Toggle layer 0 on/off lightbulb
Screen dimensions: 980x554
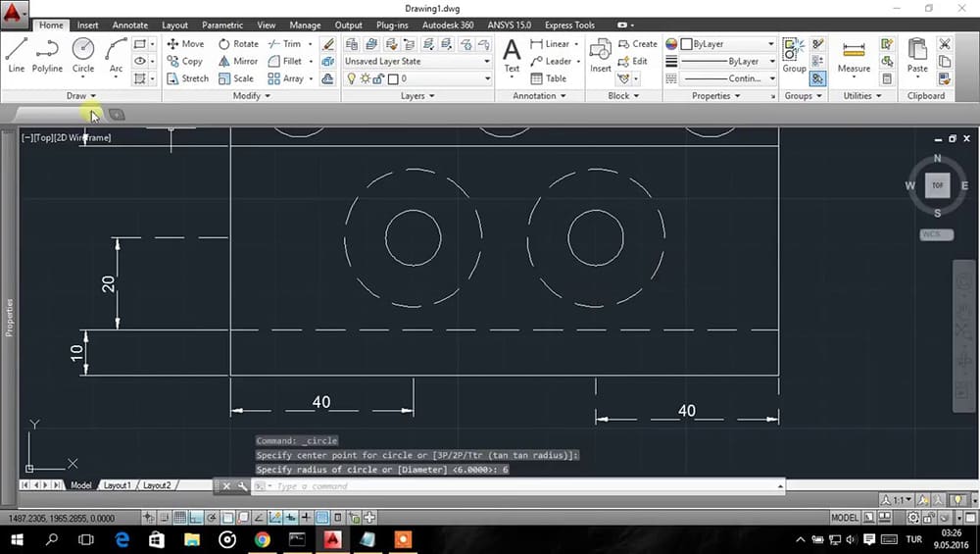[351, 78]
